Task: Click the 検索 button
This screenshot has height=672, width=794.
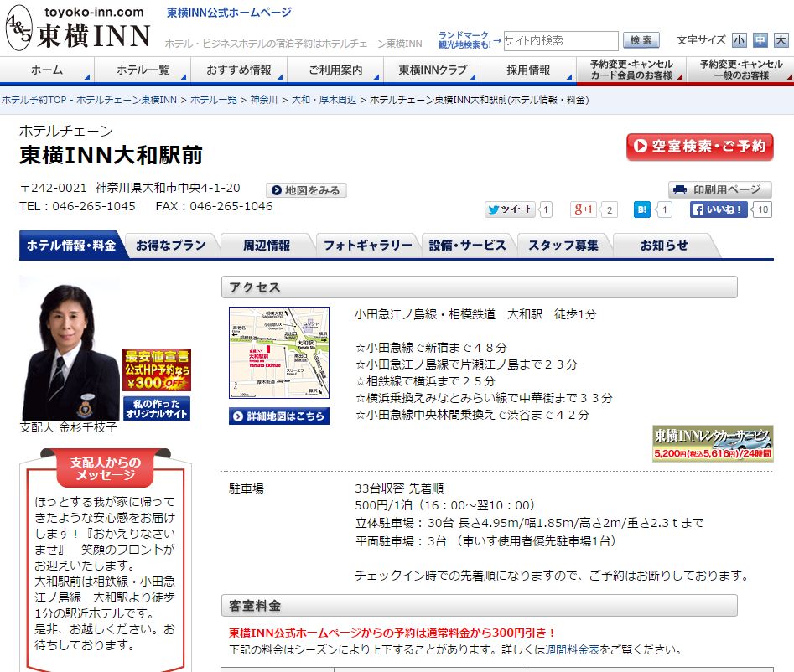Action: point(641,40)
